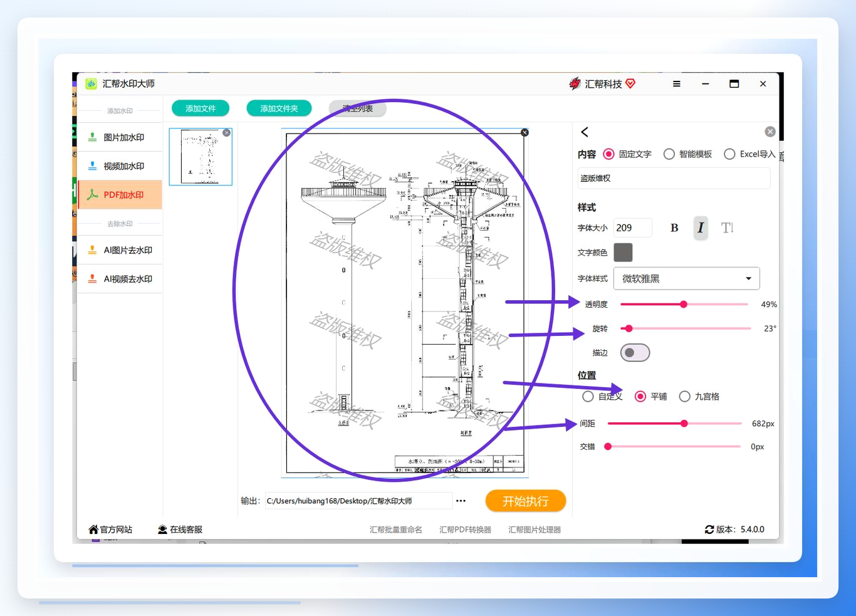Select PDF加水印 in the sidebar
The width and height of the screenshot is (856, 616).
coord(120,195)
